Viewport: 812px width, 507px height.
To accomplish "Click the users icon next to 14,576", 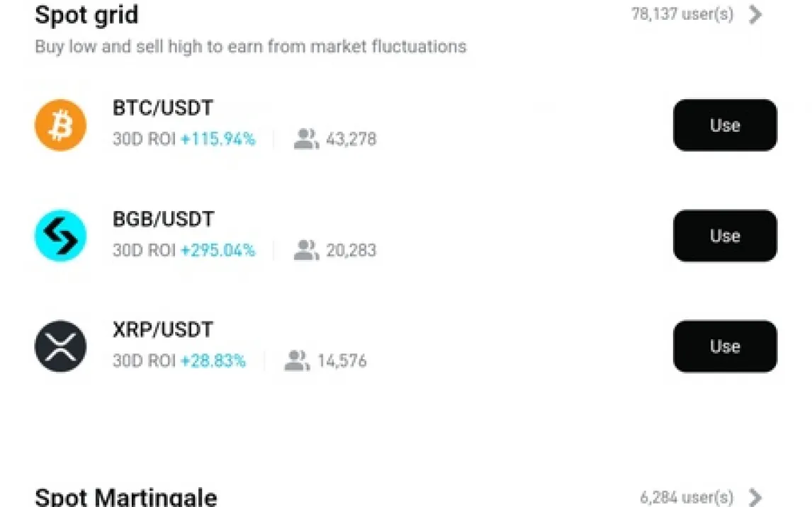I will [x=297, y=360].
